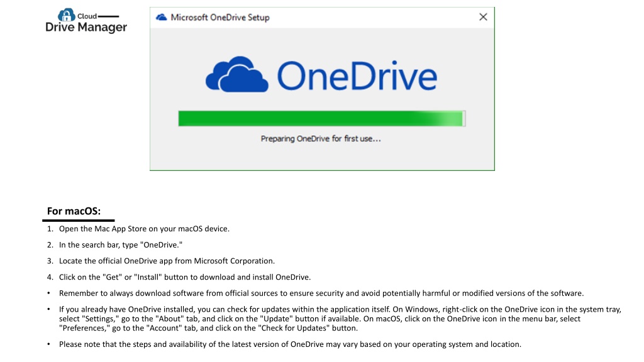
Task: Click step "Open the Mac App Store on your macOS device."
Action: click(x=144, y=229)
